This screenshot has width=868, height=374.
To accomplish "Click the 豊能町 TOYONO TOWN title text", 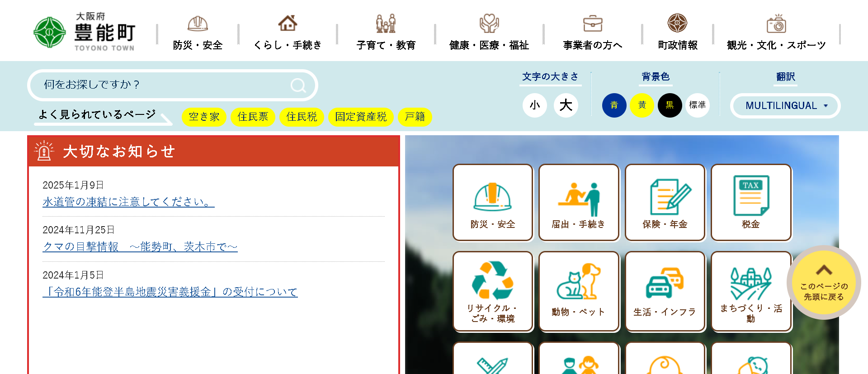I will coord(104,37).
